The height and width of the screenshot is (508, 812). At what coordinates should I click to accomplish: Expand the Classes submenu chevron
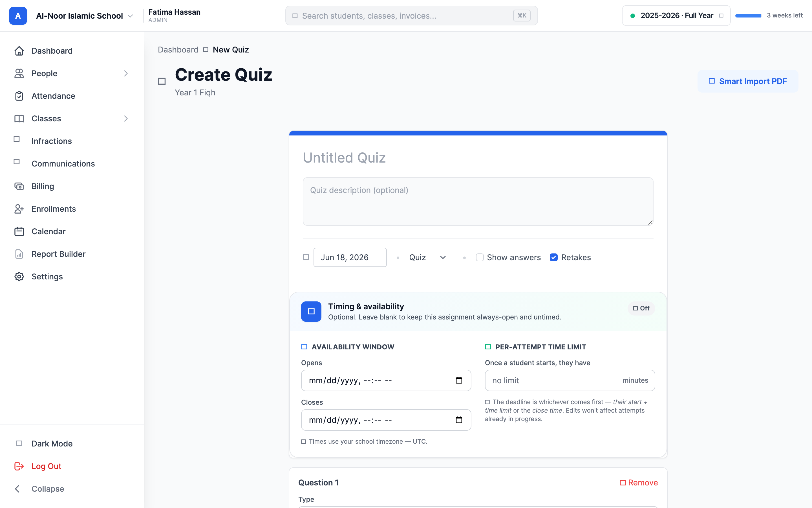(126, 118)
